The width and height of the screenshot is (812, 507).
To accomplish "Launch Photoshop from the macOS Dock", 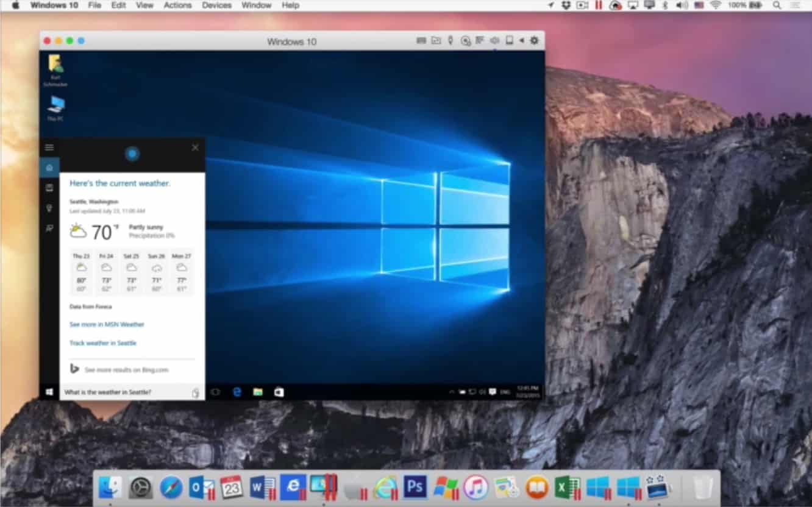I will click(x=415, y=487).
